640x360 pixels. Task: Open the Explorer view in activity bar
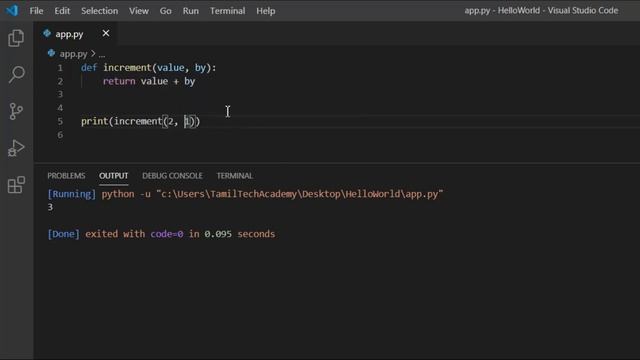click(x=16, y=38)
